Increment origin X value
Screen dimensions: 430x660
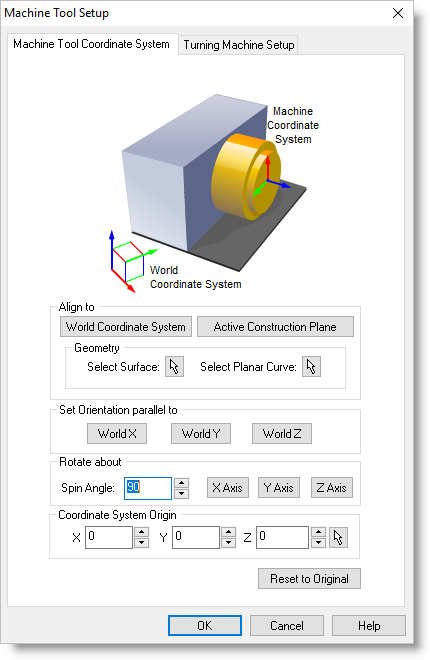141,532
